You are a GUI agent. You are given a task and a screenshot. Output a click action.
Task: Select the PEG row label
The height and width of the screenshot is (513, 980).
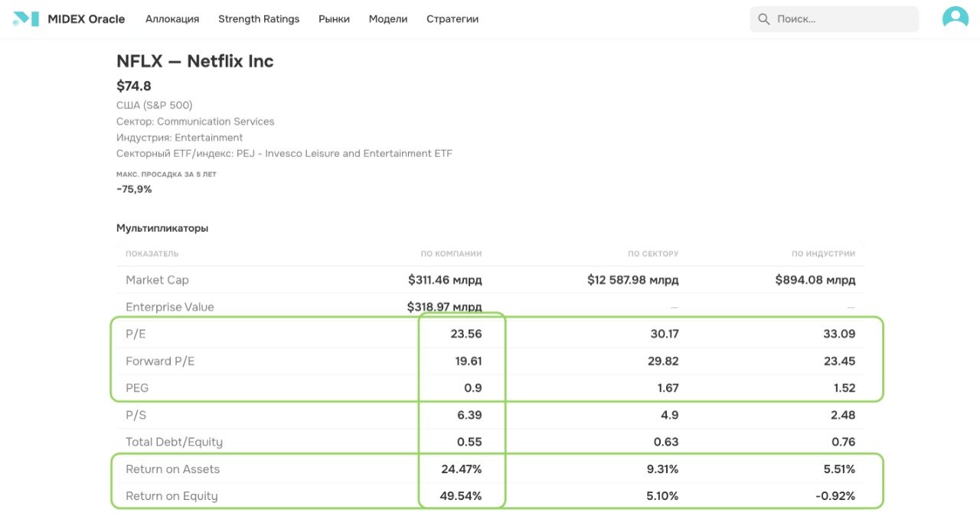point(137,388)
